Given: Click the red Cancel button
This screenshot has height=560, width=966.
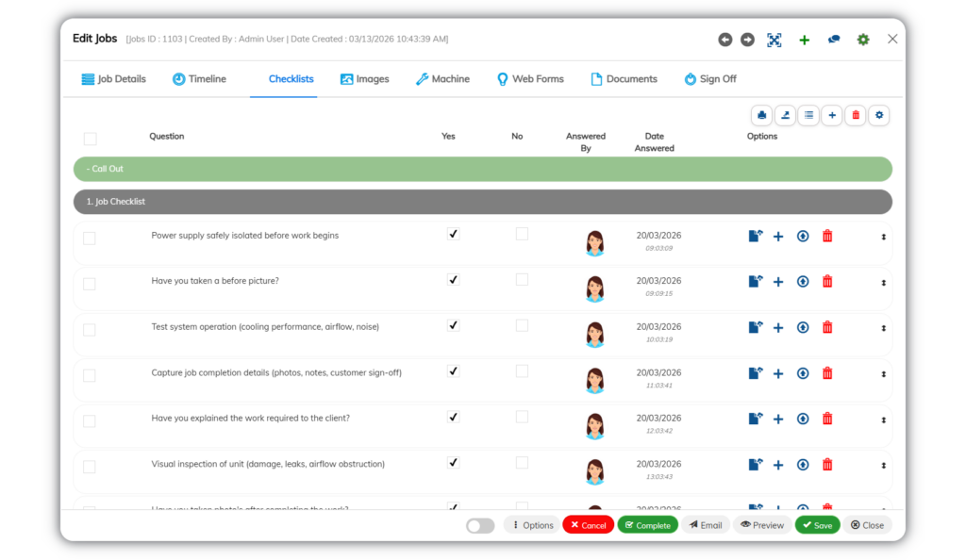Looking at the screenshot, I should pyautogui.click(x=589, y=525).
